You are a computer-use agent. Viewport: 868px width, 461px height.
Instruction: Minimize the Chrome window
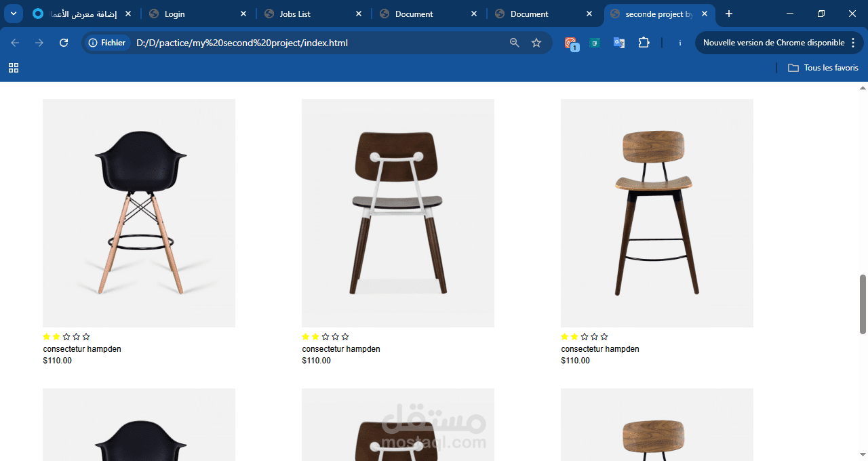(790, 14)
